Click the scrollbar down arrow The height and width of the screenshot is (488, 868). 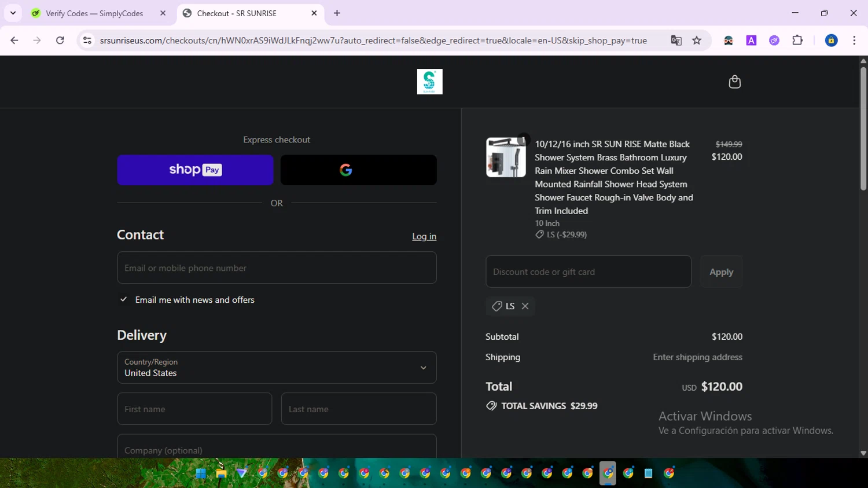[863, 453]
